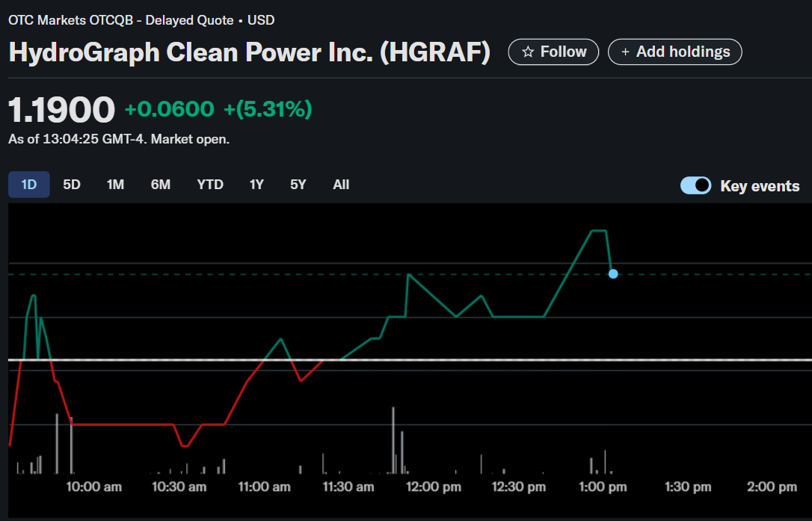Image resolution: width=812 pixels, height=521 pixels.
Task: Click the 12:00 pm axis label
Action: 434,487
